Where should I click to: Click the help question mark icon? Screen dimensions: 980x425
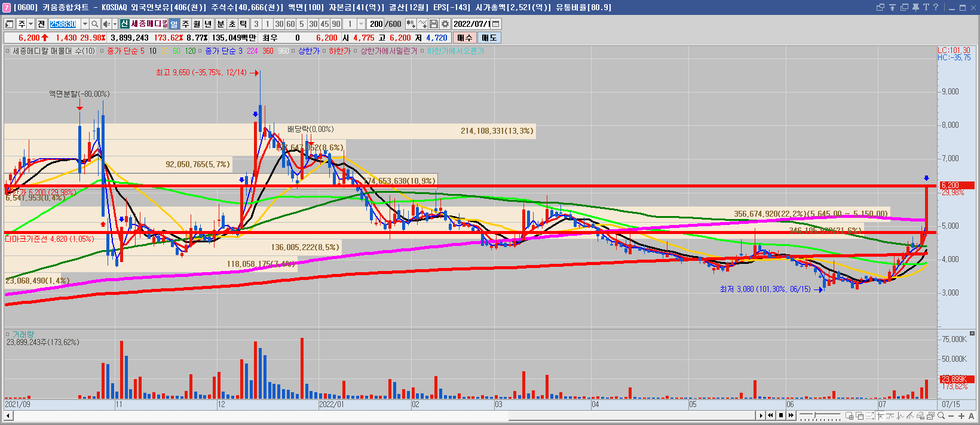tap(935, 7)
